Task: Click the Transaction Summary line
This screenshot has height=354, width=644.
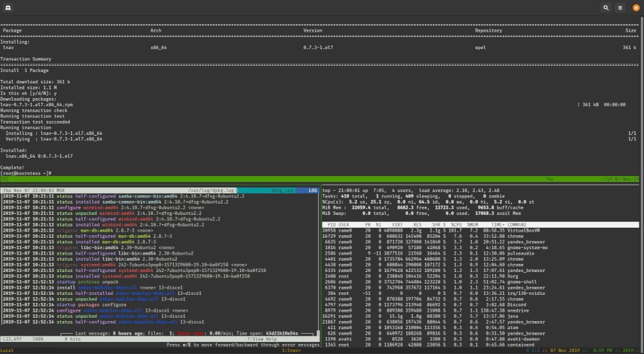Action: 25,59
